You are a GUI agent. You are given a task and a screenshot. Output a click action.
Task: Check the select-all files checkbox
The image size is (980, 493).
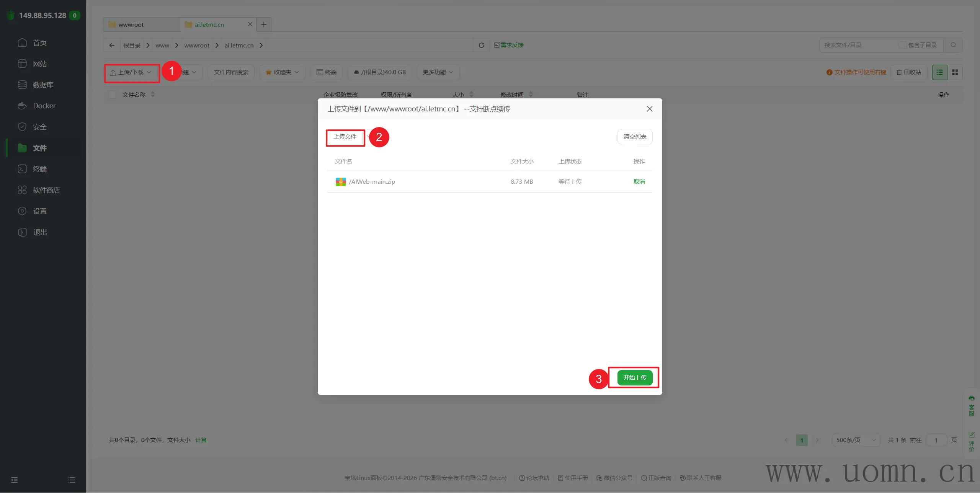click(x=112, y=95)
